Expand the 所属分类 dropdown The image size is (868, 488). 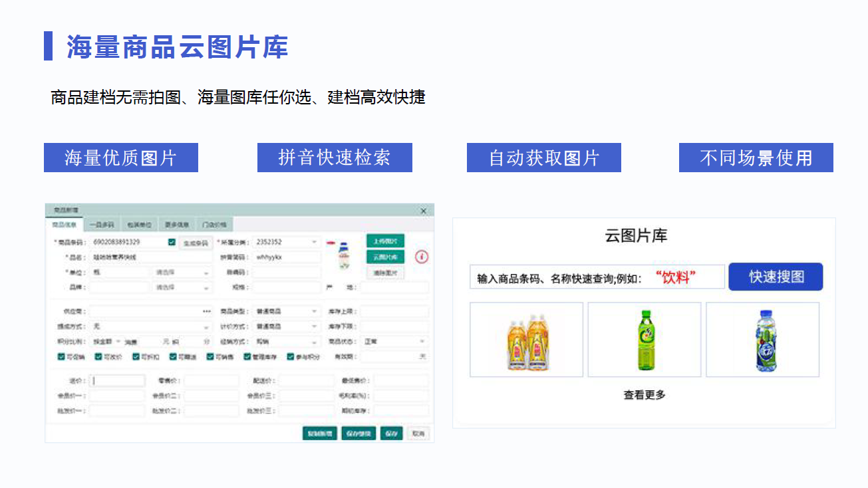tap(314, 243)
